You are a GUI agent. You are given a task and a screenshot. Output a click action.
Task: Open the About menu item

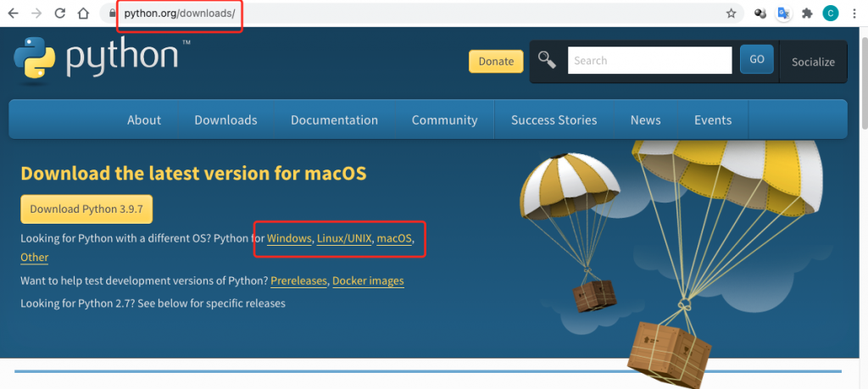click(x=144, y=120)
